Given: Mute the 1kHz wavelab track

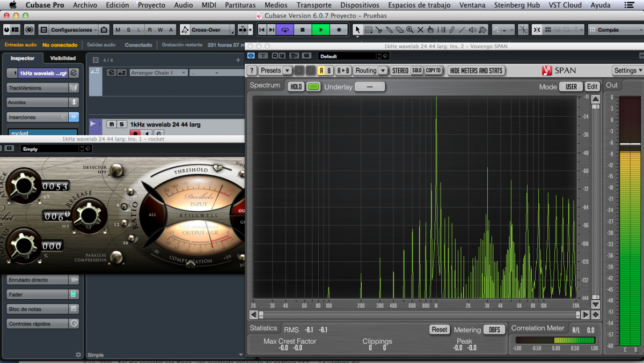Looking at the screenshot, I should coord(111,124).
